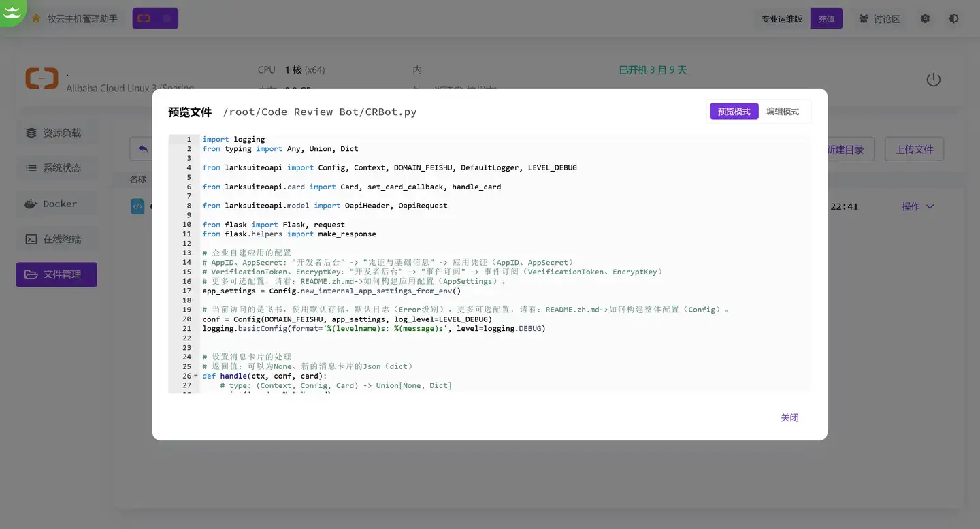Image resolution: width=980 pixels, height=529 pixels.
Task: Click the 名称 column header
Action: click(x=137, y=180)
